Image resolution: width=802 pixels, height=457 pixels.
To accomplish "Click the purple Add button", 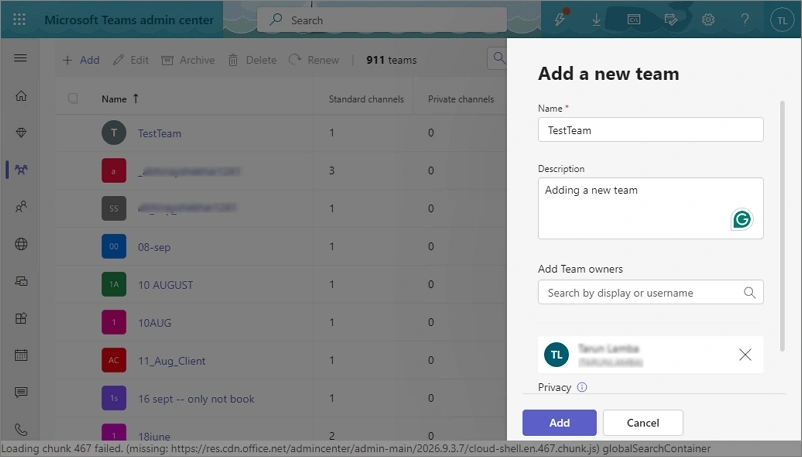I will (559, 423).
